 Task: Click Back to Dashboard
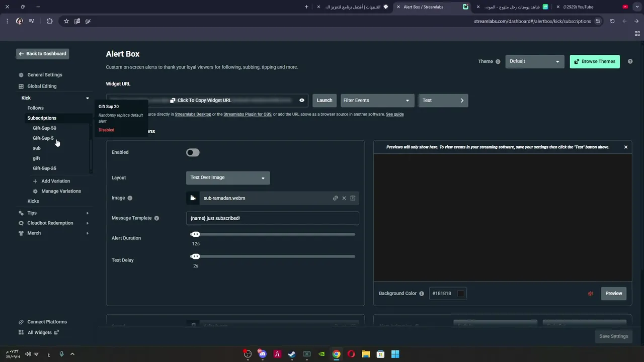(42, 54)
